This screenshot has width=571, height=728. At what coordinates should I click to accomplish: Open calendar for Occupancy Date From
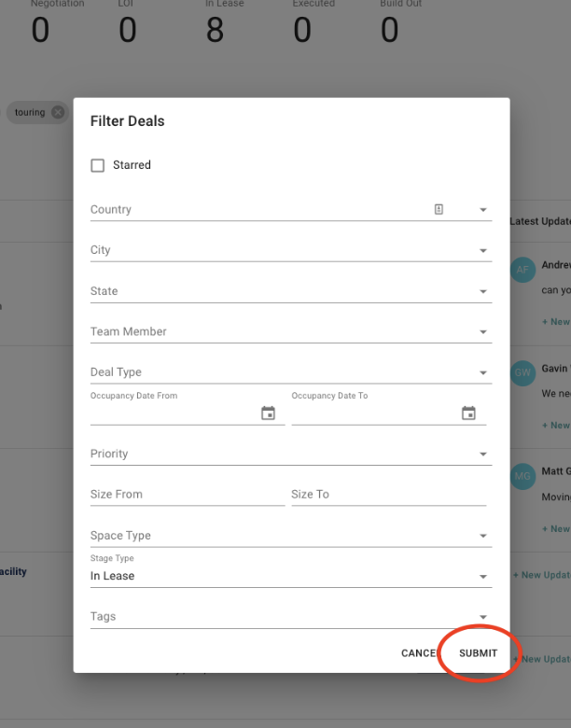[x=268, y=413]
